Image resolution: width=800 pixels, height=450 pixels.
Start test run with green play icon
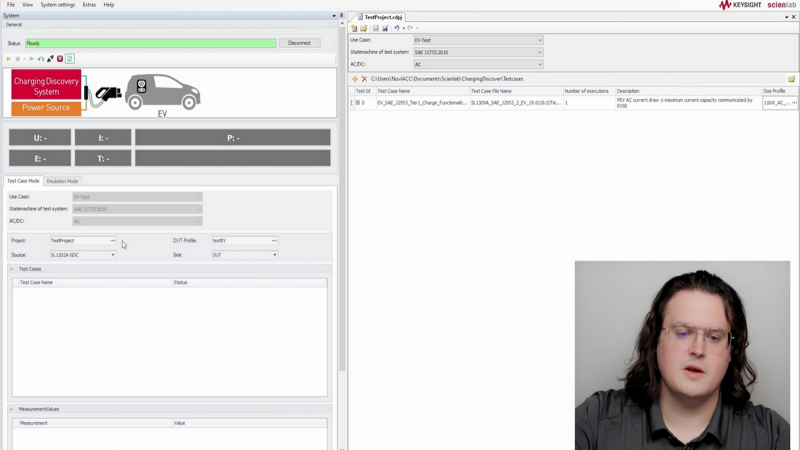[8, 59]
